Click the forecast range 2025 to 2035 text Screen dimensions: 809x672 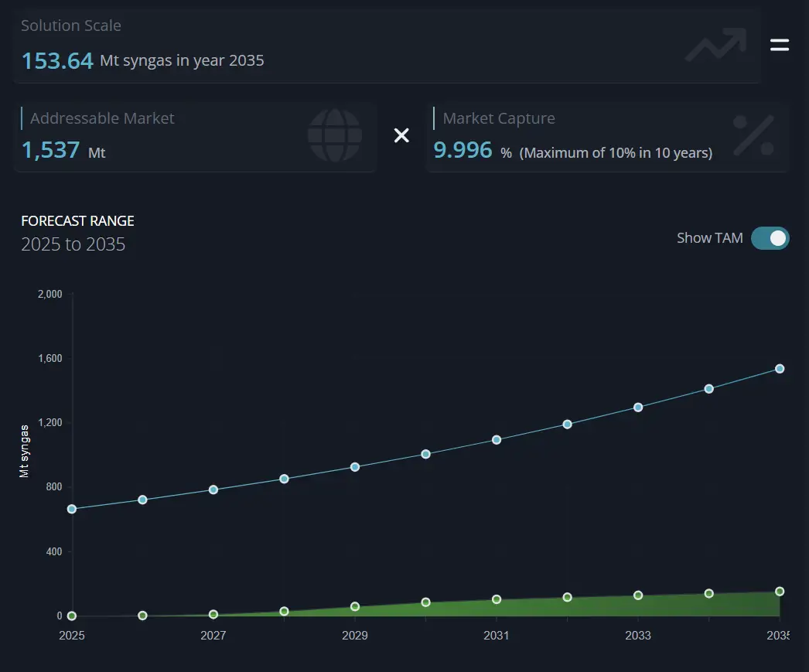pos(73,244)
